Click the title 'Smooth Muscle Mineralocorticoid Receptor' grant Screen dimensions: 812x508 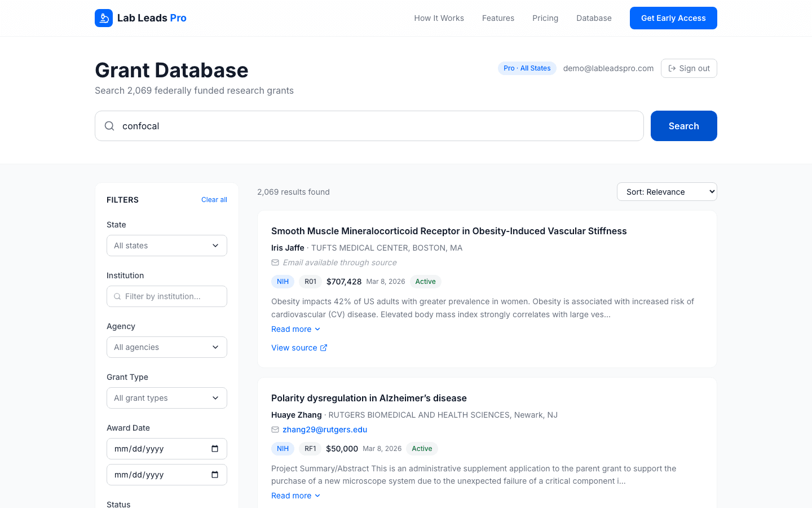pyautogui.click(x=449, y=231)
